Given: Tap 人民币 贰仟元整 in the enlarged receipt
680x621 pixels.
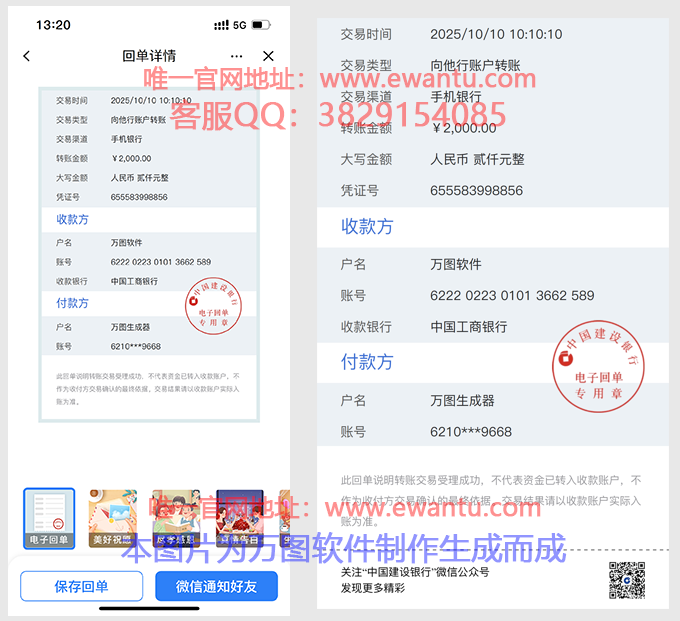Looking at the screenshot, I should click(477, 159).
